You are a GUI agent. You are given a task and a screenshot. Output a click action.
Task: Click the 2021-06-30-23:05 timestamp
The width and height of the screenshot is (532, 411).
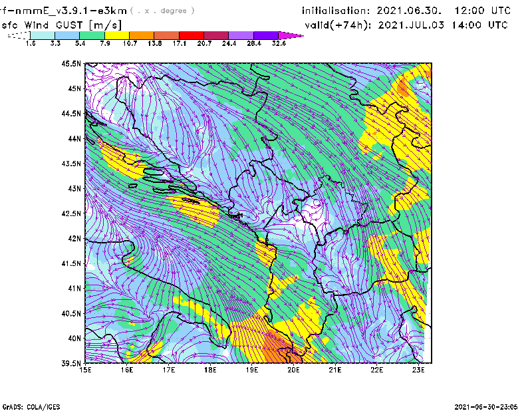tap(486, 407)
